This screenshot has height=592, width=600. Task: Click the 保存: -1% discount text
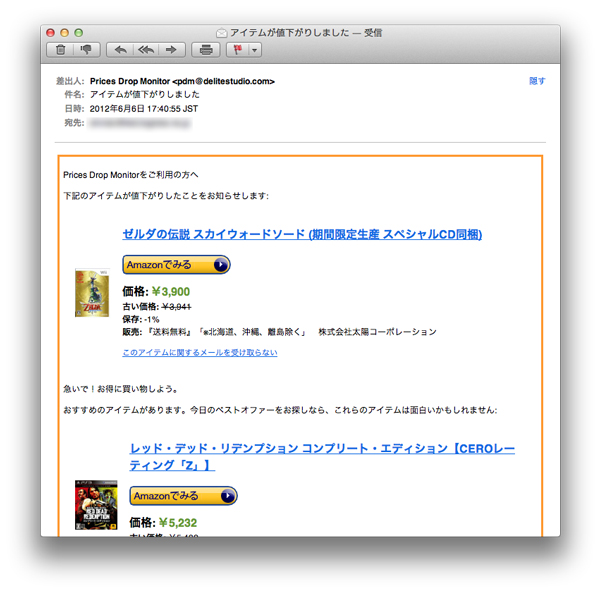point(141,319)
